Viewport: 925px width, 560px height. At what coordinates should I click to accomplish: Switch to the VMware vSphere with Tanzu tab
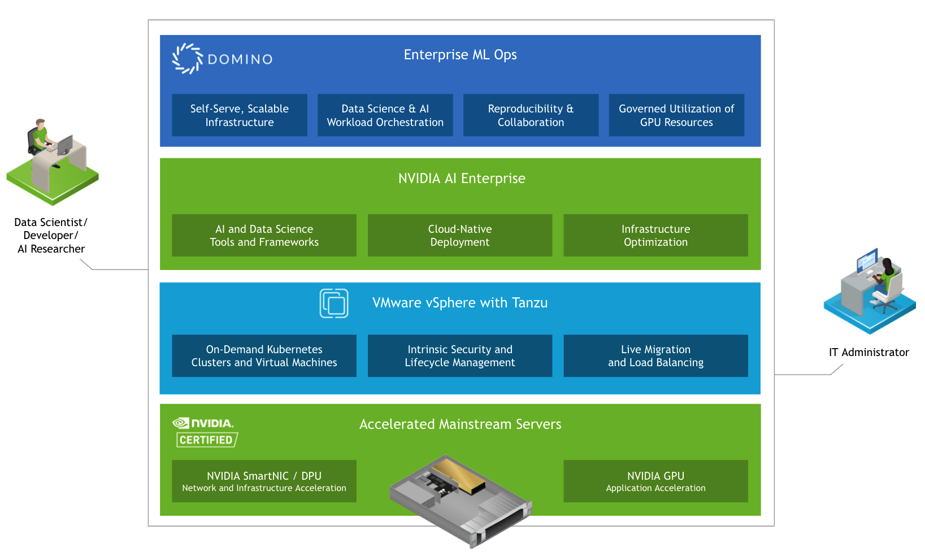pos(459,303)
